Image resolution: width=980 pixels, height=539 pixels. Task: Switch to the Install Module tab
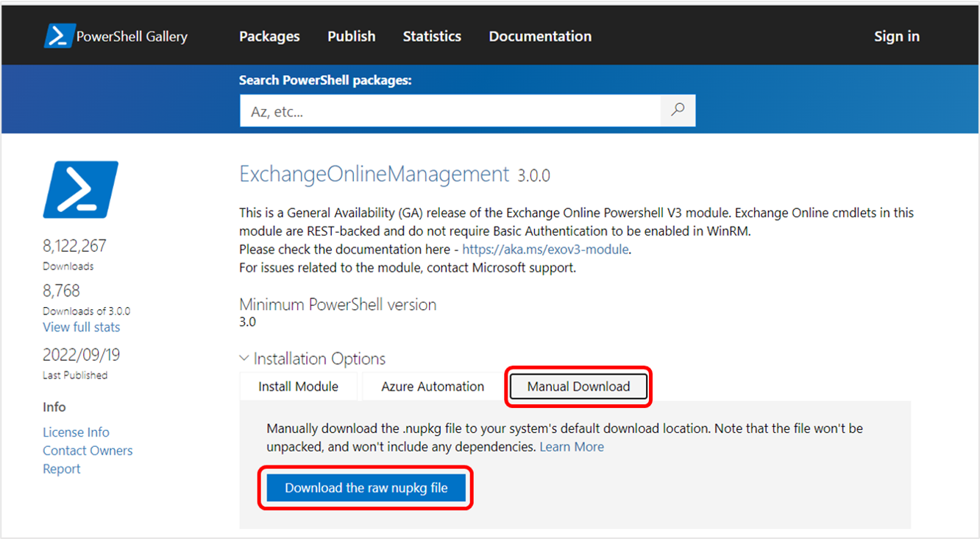[x=298, y=386]
